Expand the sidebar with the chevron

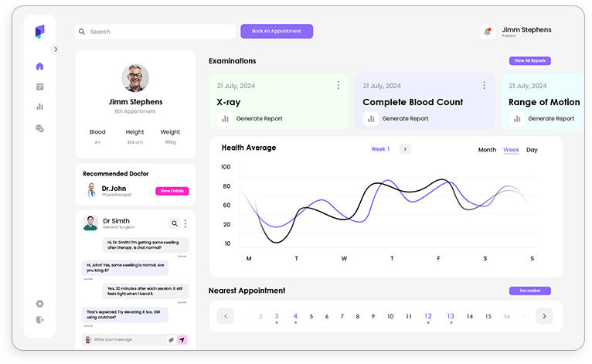tap(55, 49)
